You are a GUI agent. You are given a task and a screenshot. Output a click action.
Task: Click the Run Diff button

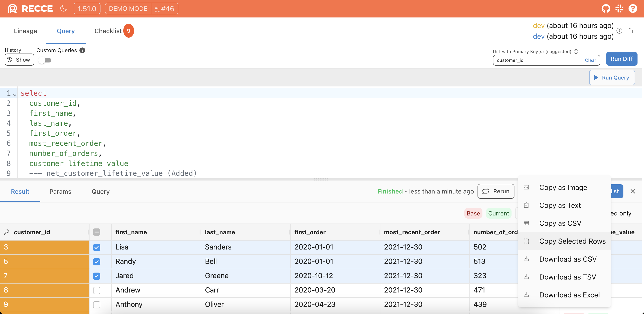(x=621, y=59)
